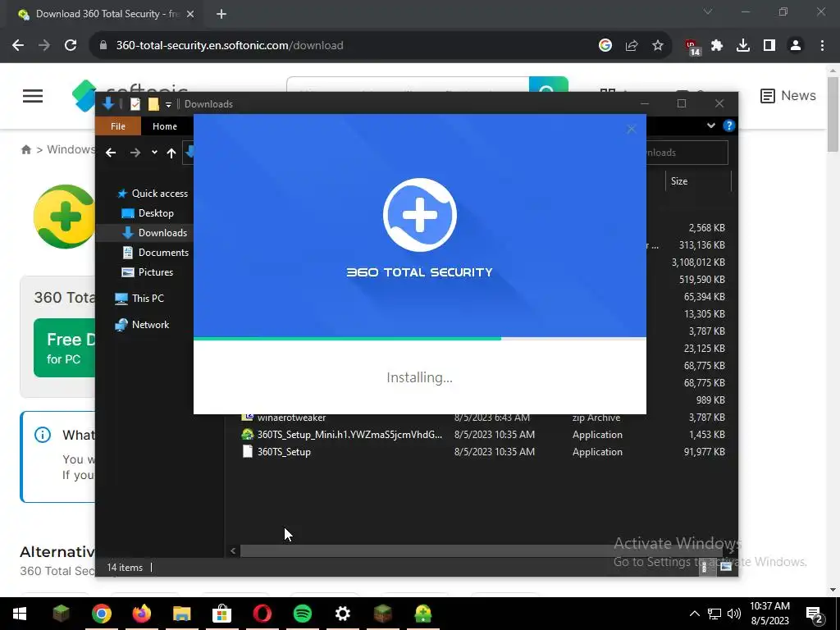The height and width of the screenshot is (630, 840).
Task: Close the Download 360 Total Security tab
Action: [190, 14]
